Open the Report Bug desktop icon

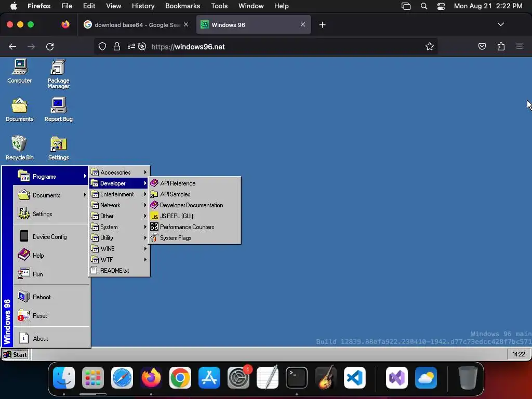coord(58,110)
